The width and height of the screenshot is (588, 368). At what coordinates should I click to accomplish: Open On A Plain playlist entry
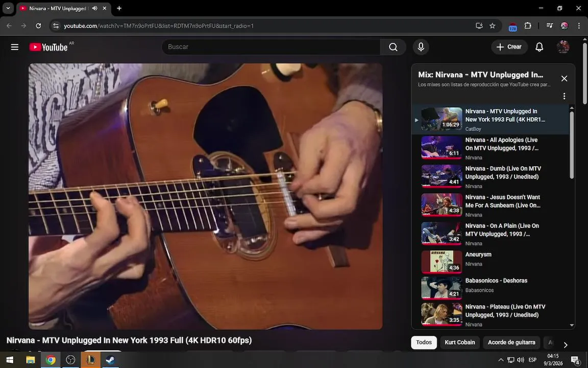pos(491,234)
